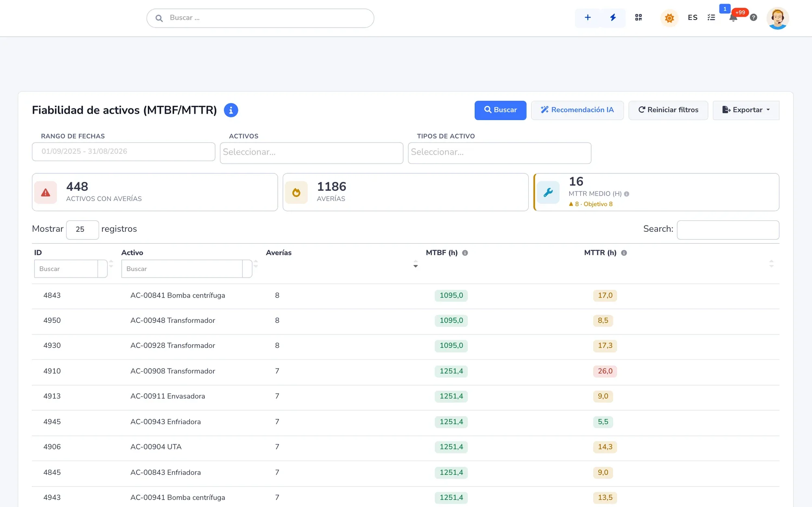The height and width of the screenshot is (507, 812).
Task: Click the blue Buscar button
Action: point(500,110)
